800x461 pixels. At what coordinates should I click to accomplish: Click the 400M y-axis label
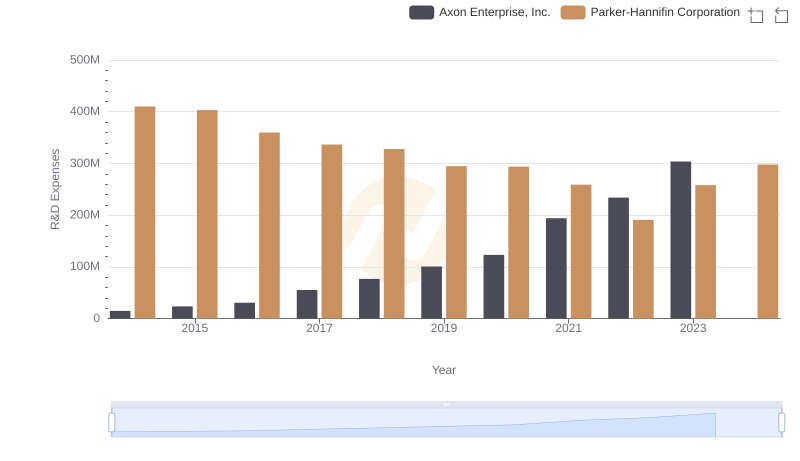click(x=85, y=111)
